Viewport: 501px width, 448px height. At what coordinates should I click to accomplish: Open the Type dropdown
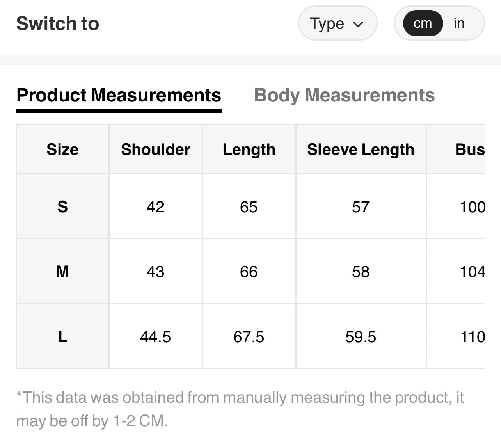click(337, 23)
